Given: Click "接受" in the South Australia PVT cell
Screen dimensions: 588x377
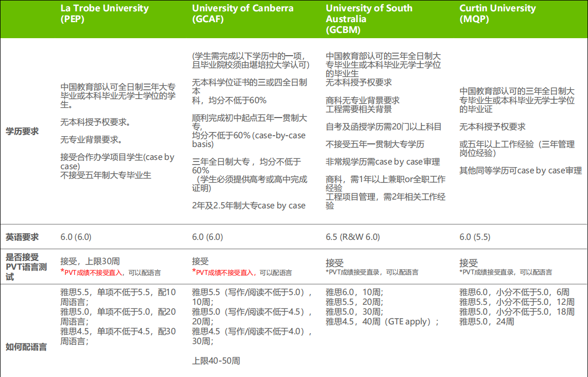Looking at the screenshot, I should [335, 263].
